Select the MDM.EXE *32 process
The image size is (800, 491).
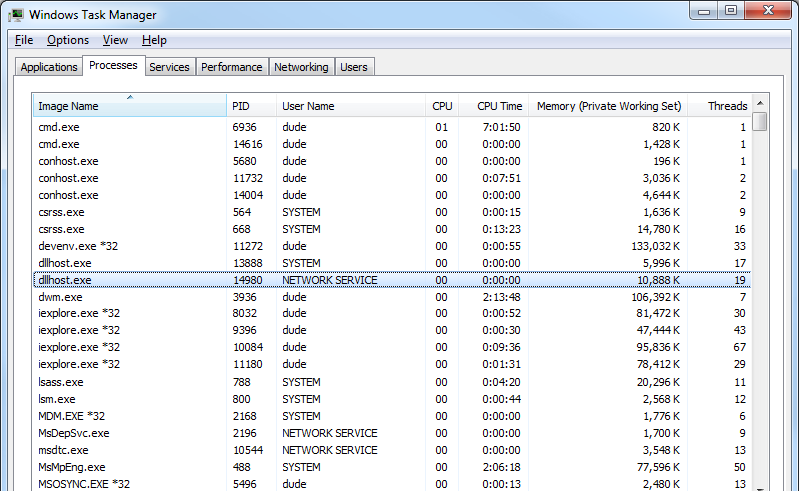click(x=392, y=416)
